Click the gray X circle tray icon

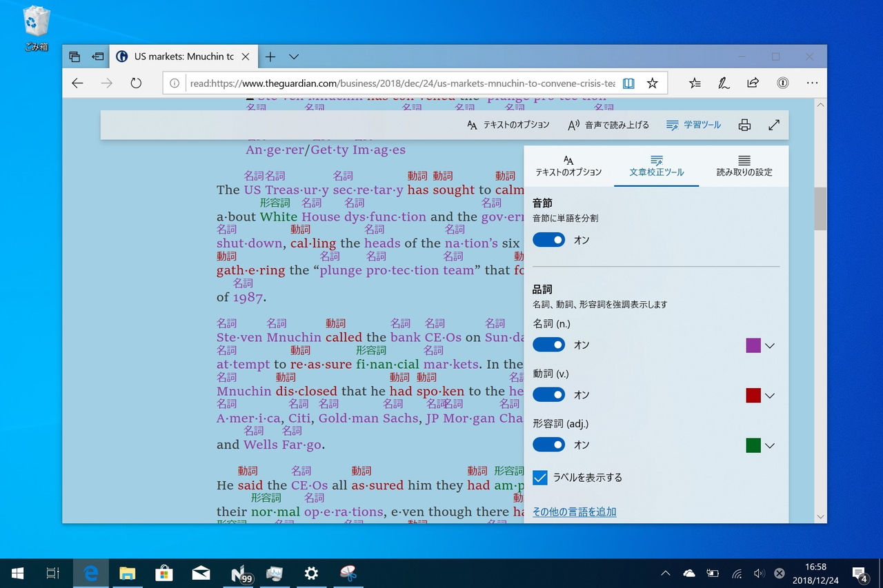tap(780, 574)
